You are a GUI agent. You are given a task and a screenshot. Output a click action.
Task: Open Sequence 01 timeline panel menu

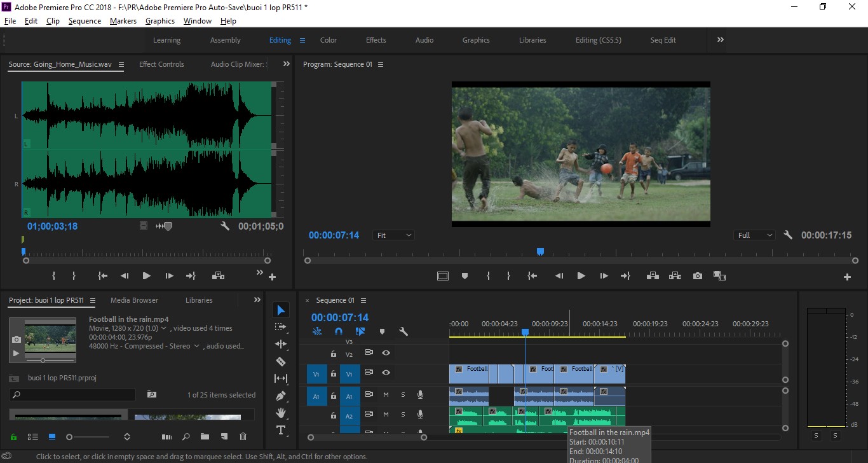tap(364, 300)
